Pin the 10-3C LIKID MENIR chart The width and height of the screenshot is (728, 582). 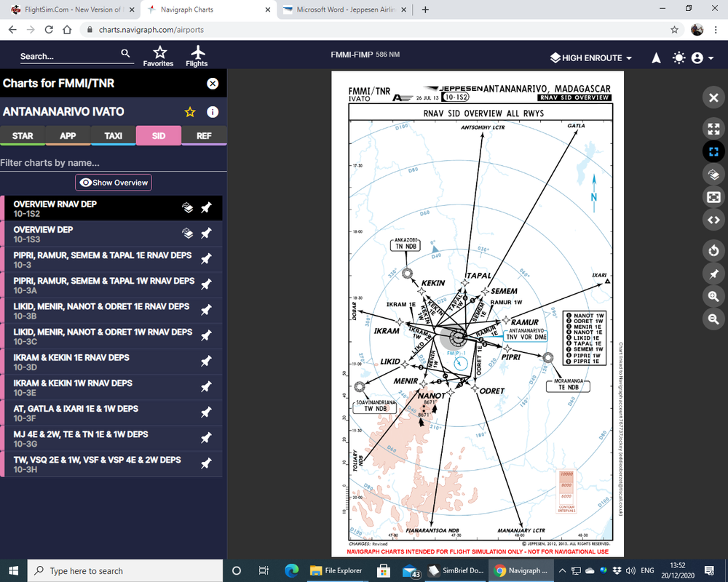(206, 335)
